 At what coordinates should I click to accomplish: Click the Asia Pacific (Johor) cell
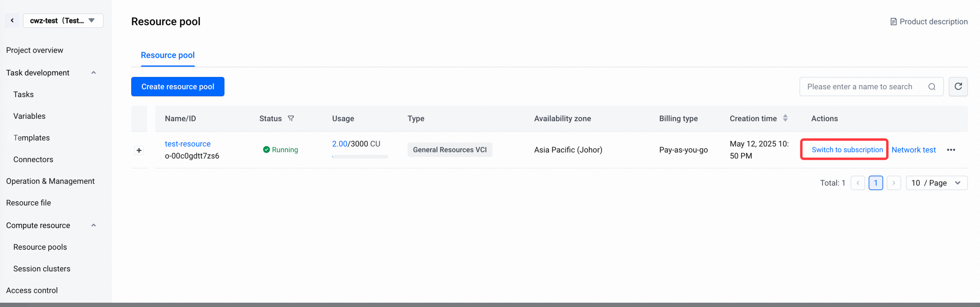pos(568,150)
